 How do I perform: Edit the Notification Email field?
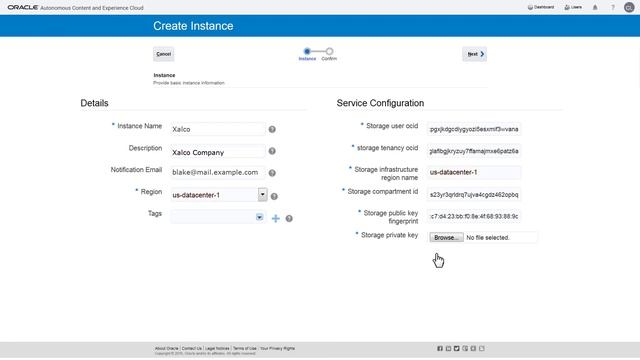click(x=218, y=173)
